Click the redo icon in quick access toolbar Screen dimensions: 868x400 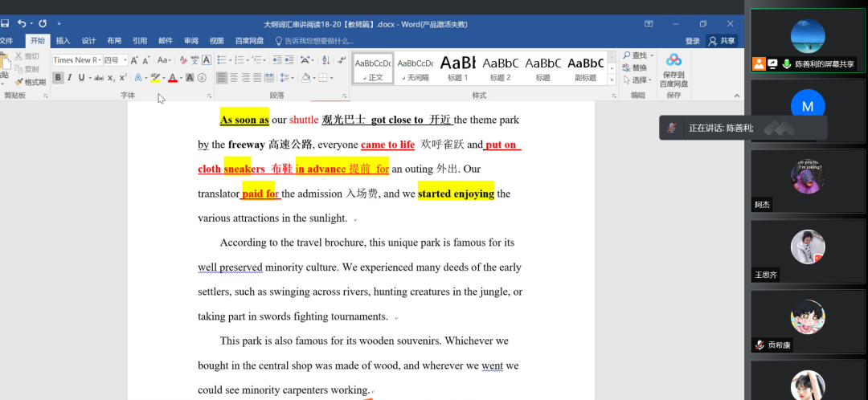[43, 23]
